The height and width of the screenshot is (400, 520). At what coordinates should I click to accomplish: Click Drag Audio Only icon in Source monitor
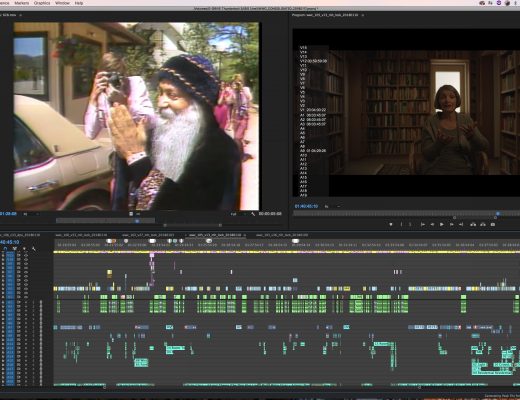[138, 214]
